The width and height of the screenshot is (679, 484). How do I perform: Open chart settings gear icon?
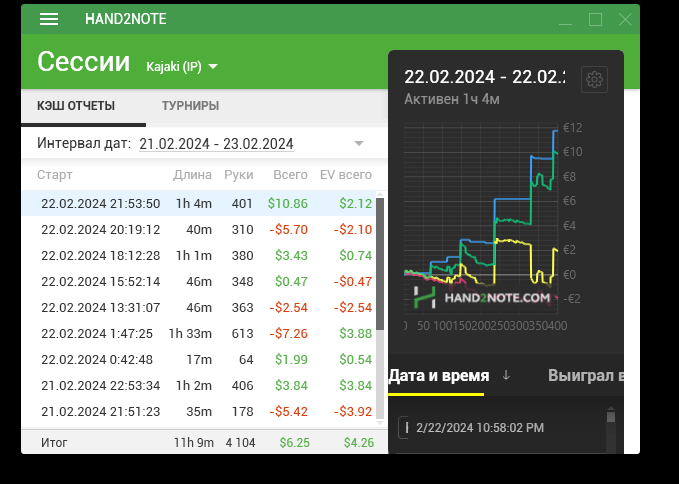coord(594,80)
